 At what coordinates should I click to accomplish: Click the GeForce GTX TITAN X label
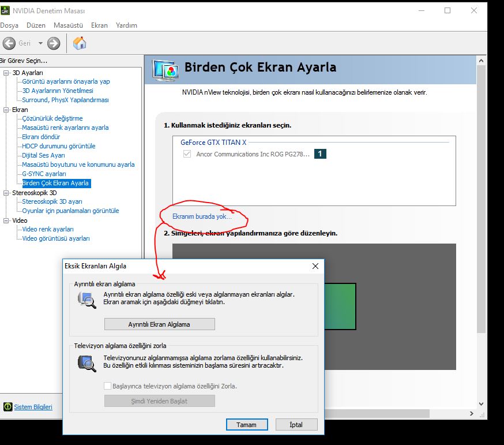pyautogui.click(x=213, y=142)
